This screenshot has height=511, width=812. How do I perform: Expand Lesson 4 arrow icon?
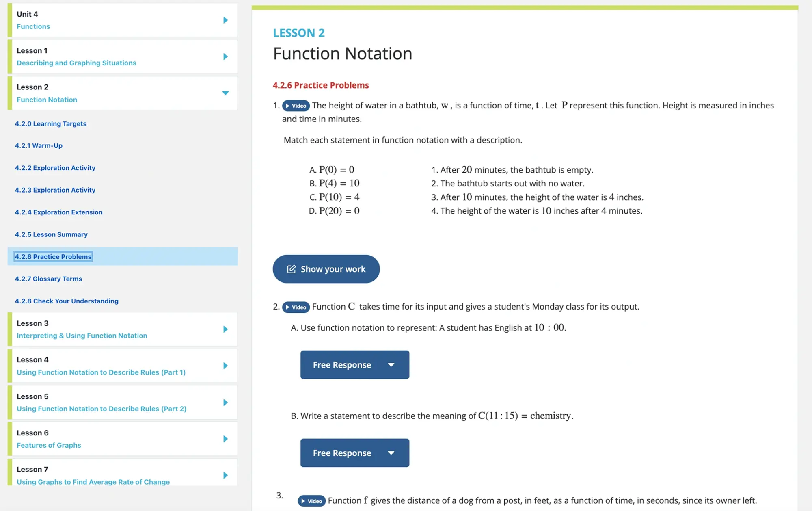(225, 366)
